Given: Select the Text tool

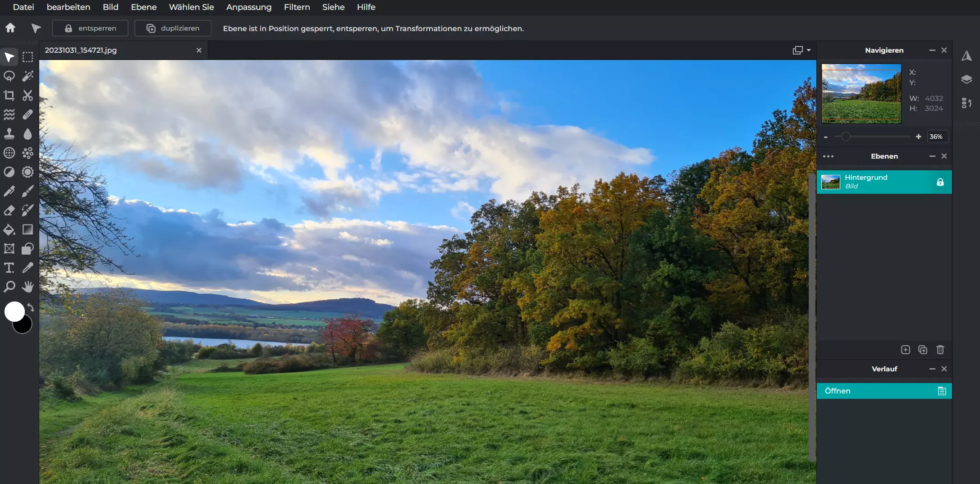Looking at the screenshot, I should (9, 268).
